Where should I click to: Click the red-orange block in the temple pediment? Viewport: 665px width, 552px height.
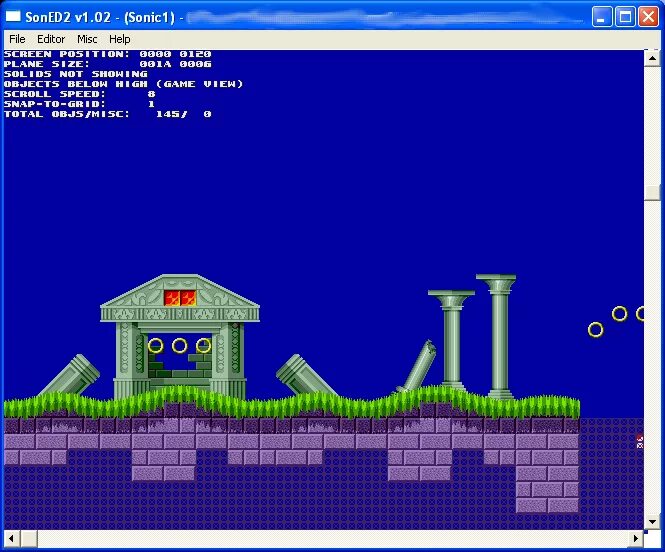click(180, 298)
